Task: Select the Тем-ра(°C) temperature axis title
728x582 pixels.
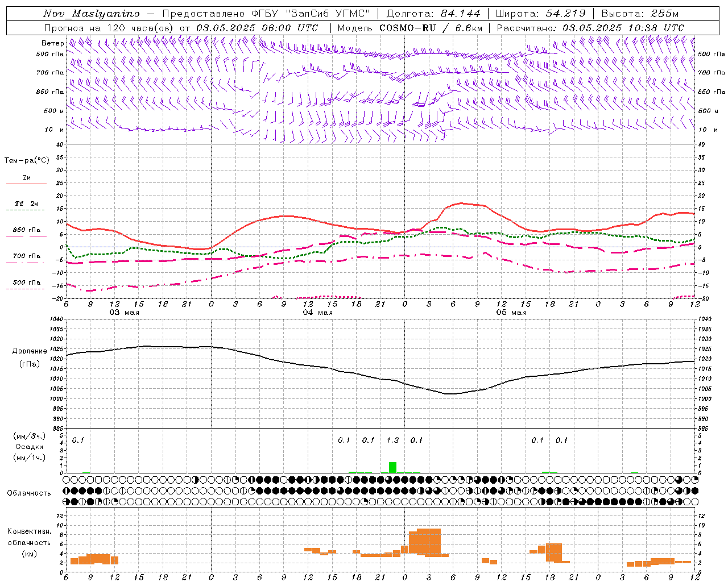Action: [x=27, y=161]
